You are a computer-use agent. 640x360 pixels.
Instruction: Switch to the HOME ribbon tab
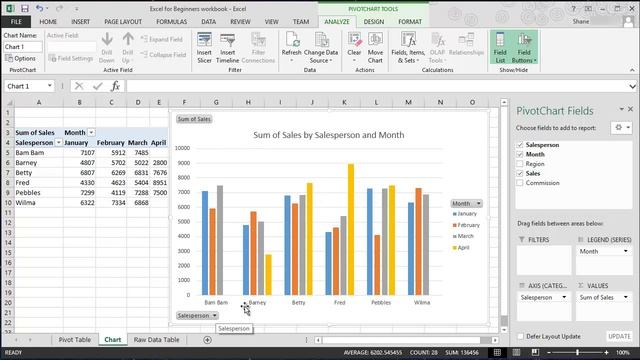coord(48,22)
